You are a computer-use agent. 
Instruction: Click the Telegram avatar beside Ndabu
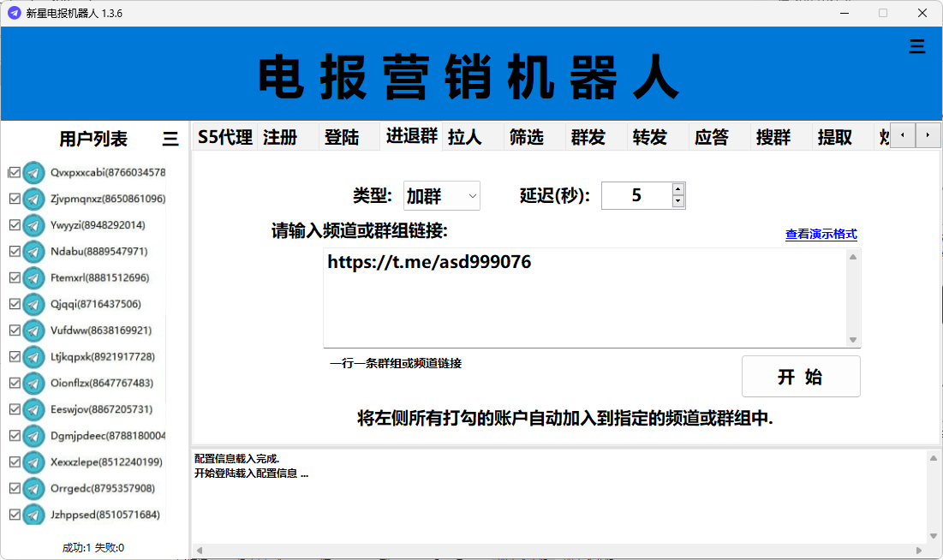coord(33,252)
